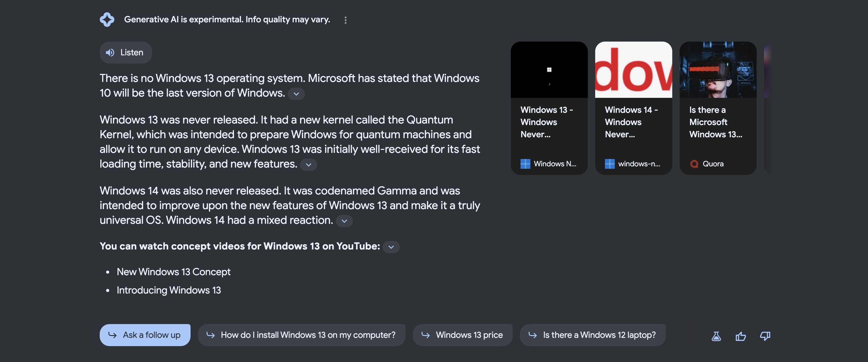Expand the YouTube concept videos section
Viewport: 868px width, 362px height.
[391, 247]
